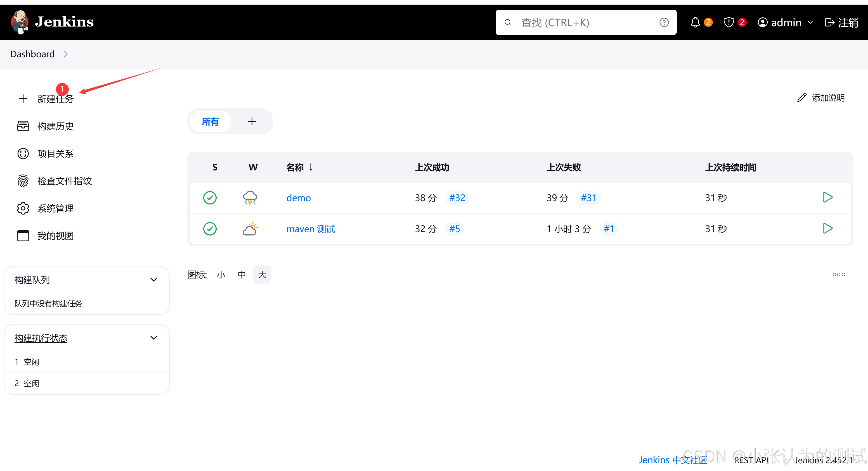868x471 pixels.
Task: Open the security warnings shield icon
Action: [729, 23]
